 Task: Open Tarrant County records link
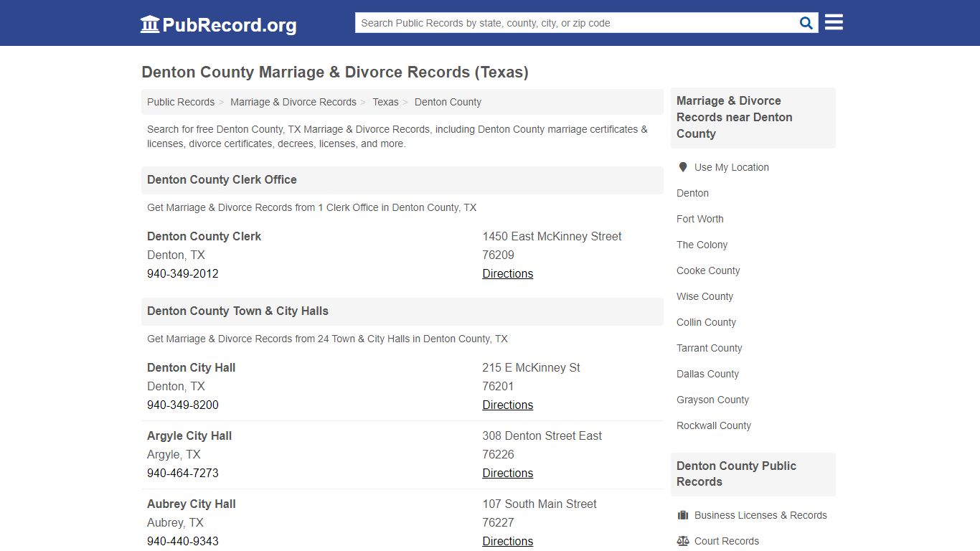[x=710, y=348]
